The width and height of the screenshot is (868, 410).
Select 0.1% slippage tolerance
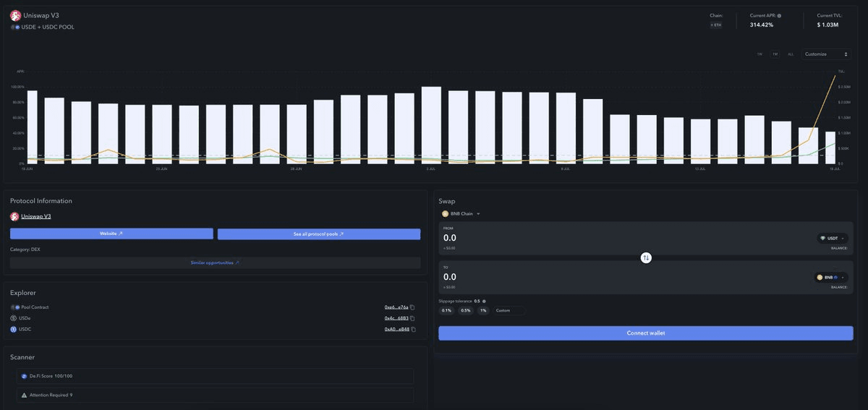click(446, 310)
